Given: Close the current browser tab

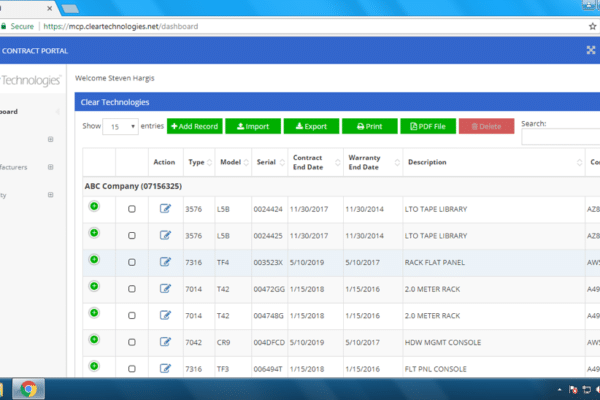Looking at the screenshot, I should click(49, 8).
